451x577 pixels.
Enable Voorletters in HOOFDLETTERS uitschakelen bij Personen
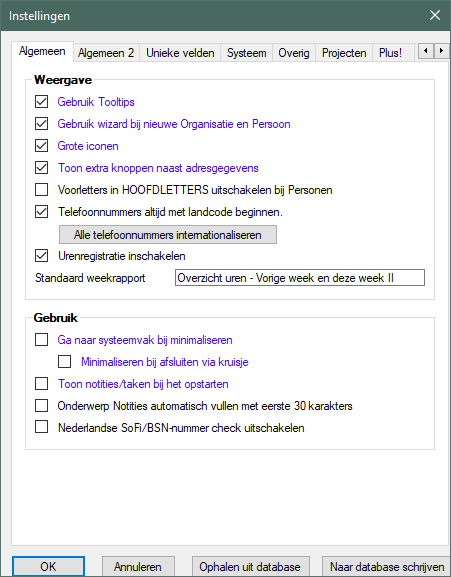(41, 190)
